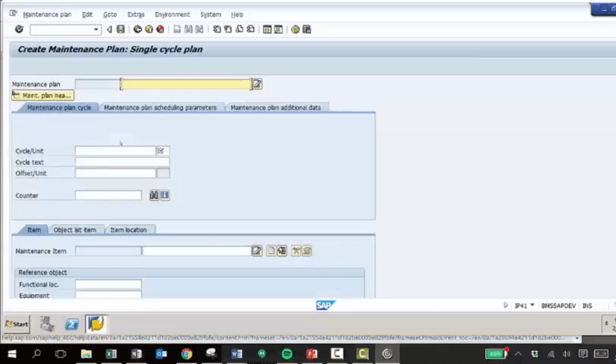Click the Find Next binoculars icon
This screenshot has height=364, width=616.
(199, 29)
